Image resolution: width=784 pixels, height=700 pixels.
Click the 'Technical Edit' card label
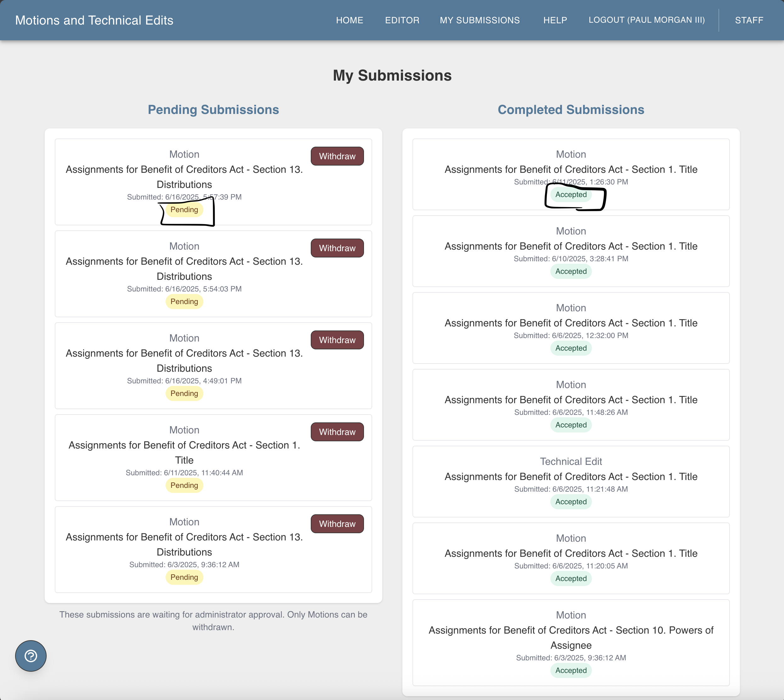571,461
